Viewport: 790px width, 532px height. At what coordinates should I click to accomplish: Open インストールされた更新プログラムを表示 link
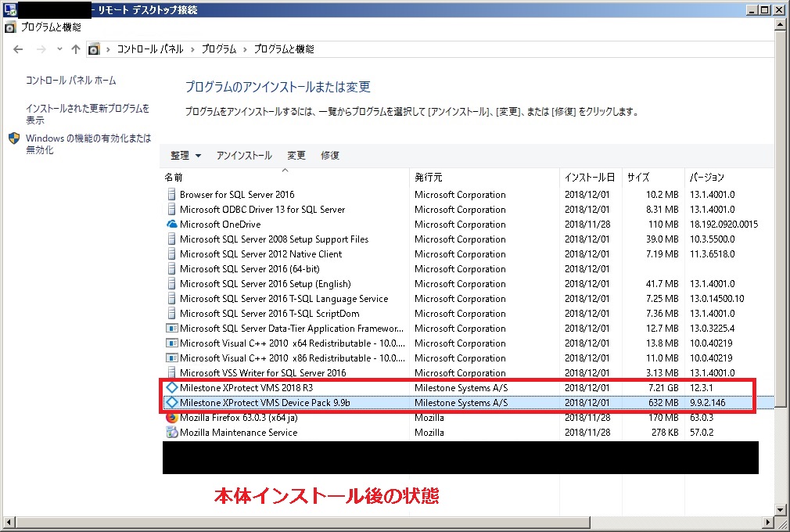tap(88, 114)
